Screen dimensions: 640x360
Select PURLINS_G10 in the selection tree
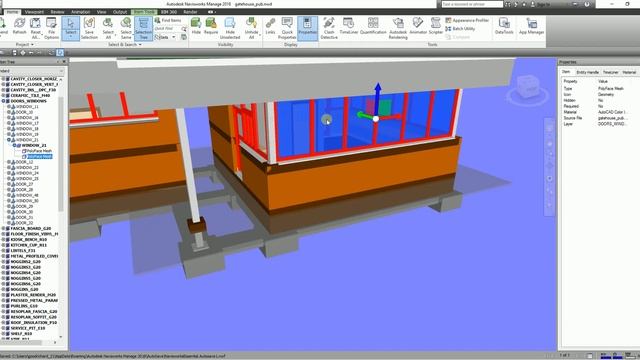coord(24,306)
